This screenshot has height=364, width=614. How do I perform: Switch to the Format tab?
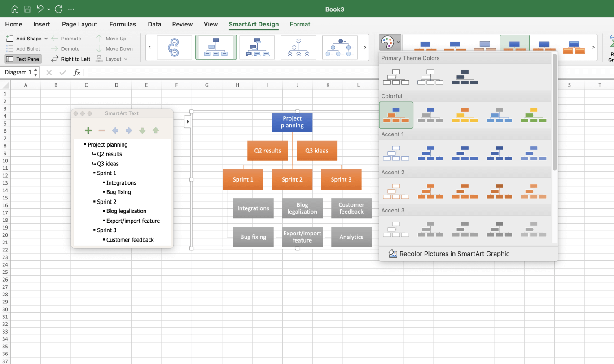tap(300, 24)
